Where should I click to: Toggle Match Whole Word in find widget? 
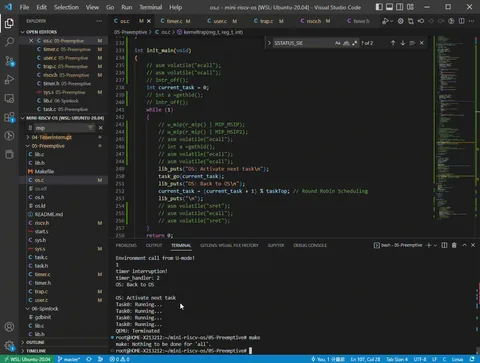click(346, 43)
